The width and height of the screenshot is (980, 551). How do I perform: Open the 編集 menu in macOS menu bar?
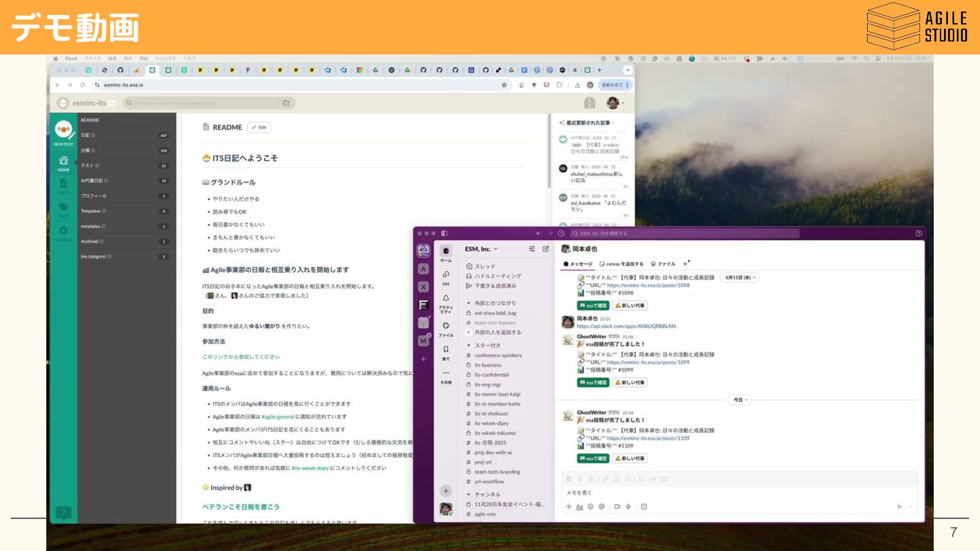[112, 59]
